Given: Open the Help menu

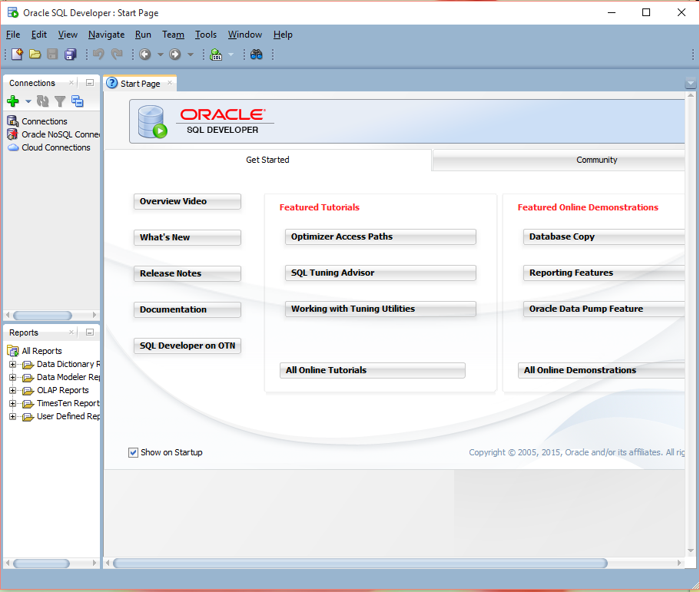Looking at the screenshot, I should click(x=283, y=35).
